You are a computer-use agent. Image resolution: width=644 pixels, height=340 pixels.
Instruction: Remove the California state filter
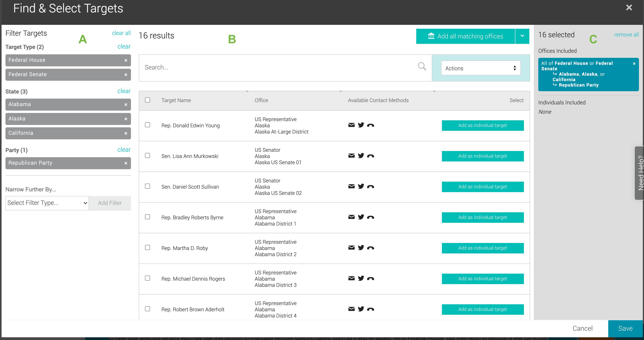pyautogui.click(x=126, y=133)
